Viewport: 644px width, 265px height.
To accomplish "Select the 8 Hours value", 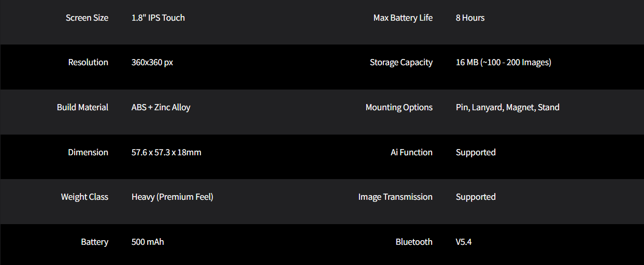I will 470,18.
